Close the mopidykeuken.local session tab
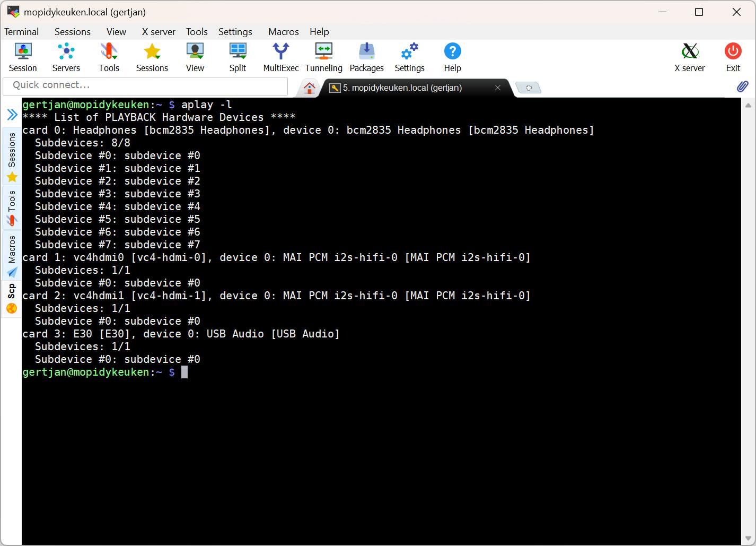 click(498, 88)
